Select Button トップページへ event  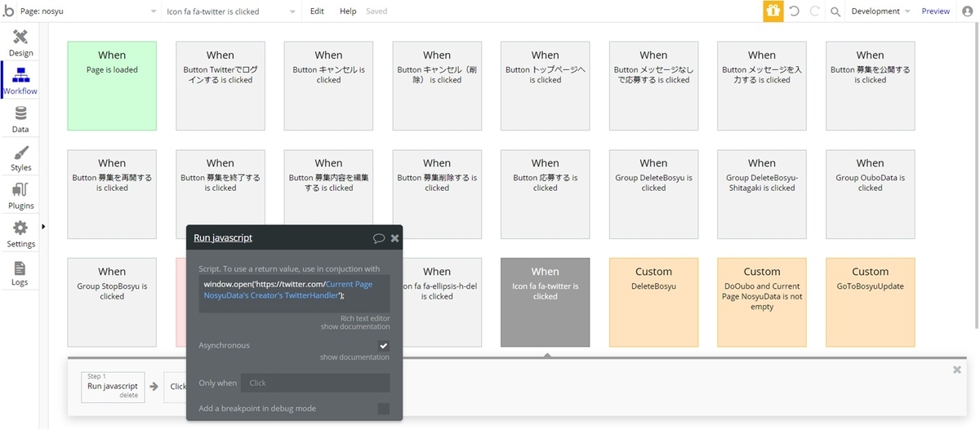[546, 86]
